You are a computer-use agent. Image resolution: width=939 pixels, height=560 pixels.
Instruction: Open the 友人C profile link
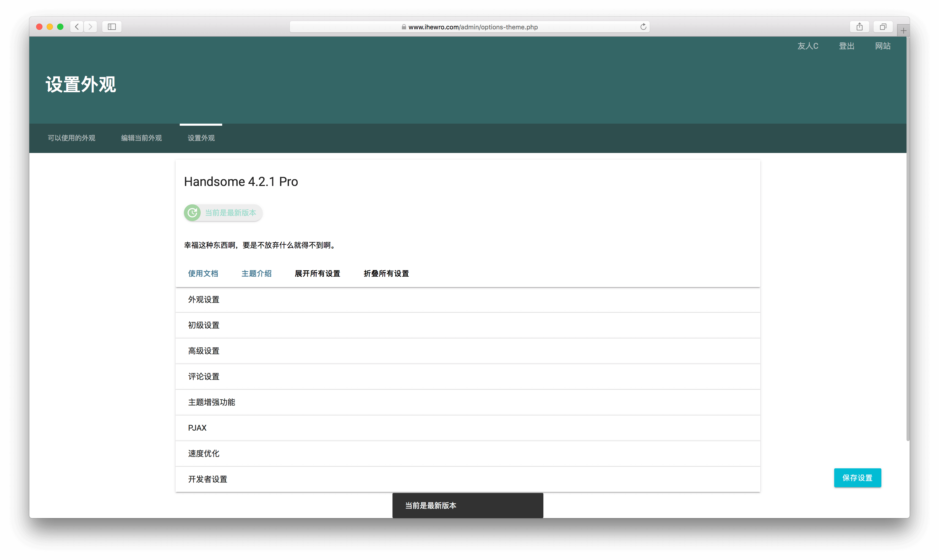[x=808, y=46]
